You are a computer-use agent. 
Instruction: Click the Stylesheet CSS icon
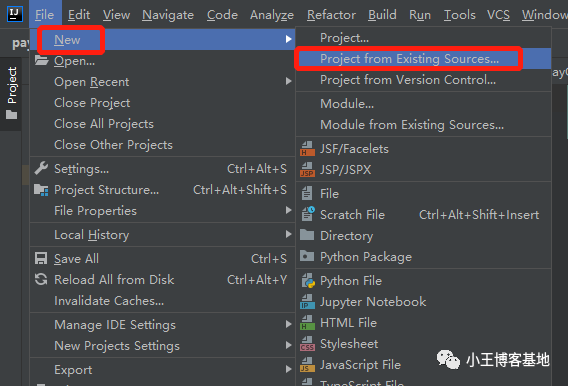point(308,344)
